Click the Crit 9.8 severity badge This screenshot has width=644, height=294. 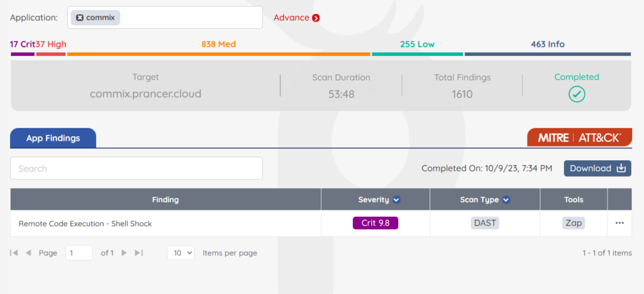tap(375, 223)
